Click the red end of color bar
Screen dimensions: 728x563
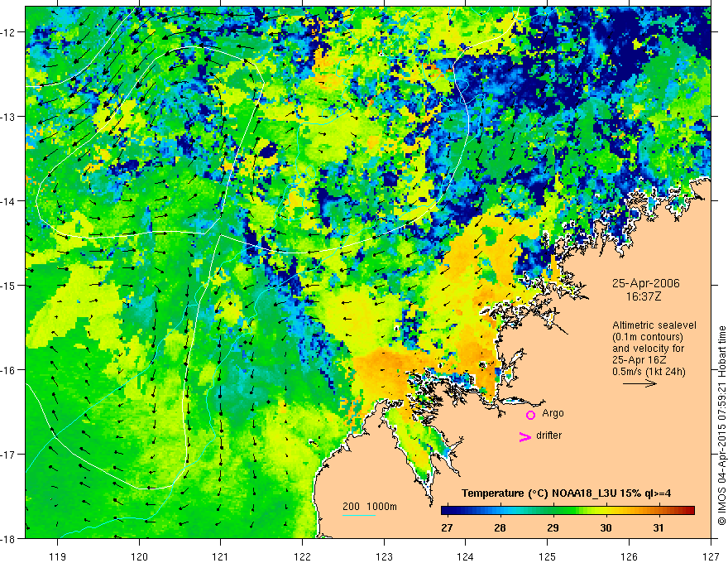tap(689, 510)
